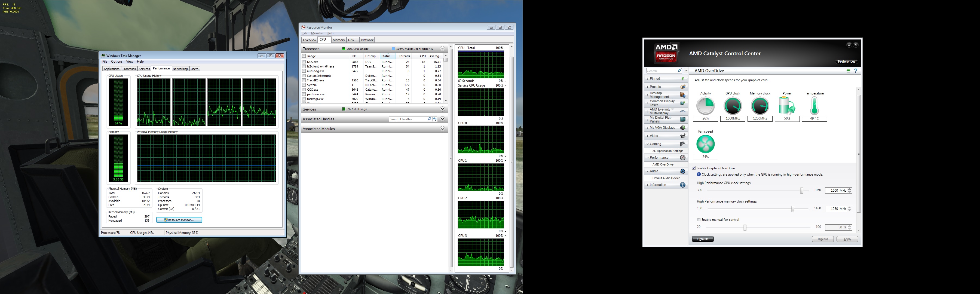Click the Audio speaker icon in sidebar

(x=682, y=171)
